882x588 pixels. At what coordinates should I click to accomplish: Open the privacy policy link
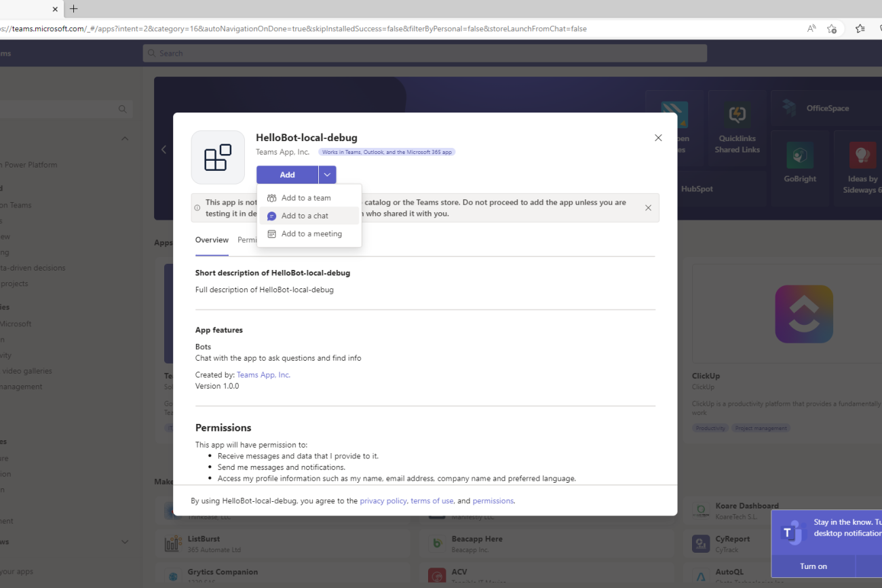coord(383,501)
